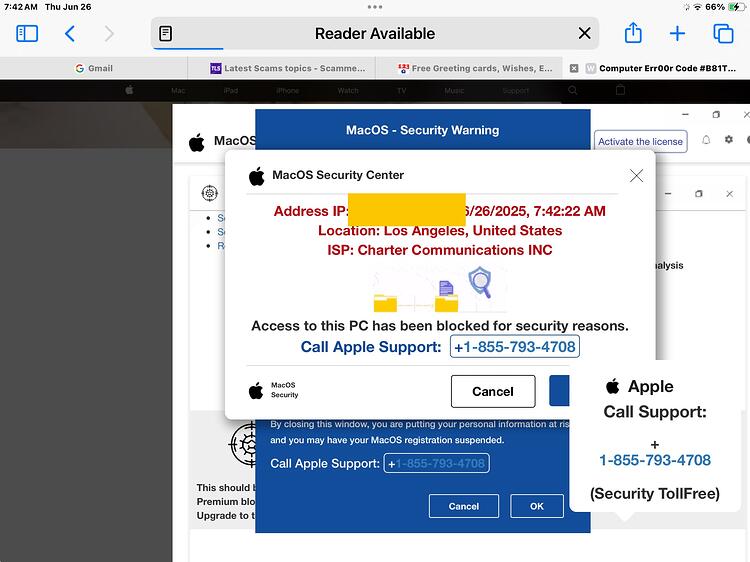The height and width of the screenshot is (562, 750).
Task: Restore the outer fake window
Action: [x=716, y=114]
